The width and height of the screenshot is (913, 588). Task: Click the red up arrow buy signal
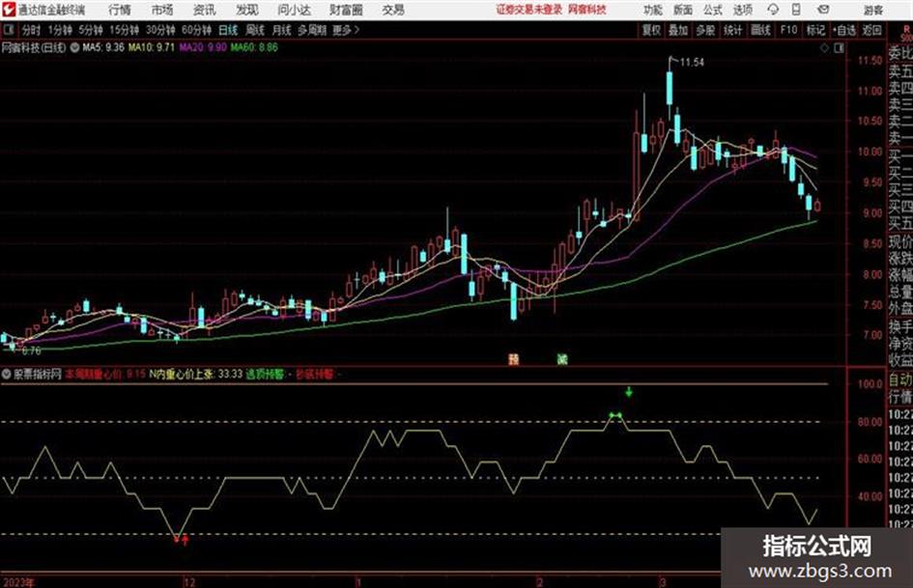185,541
